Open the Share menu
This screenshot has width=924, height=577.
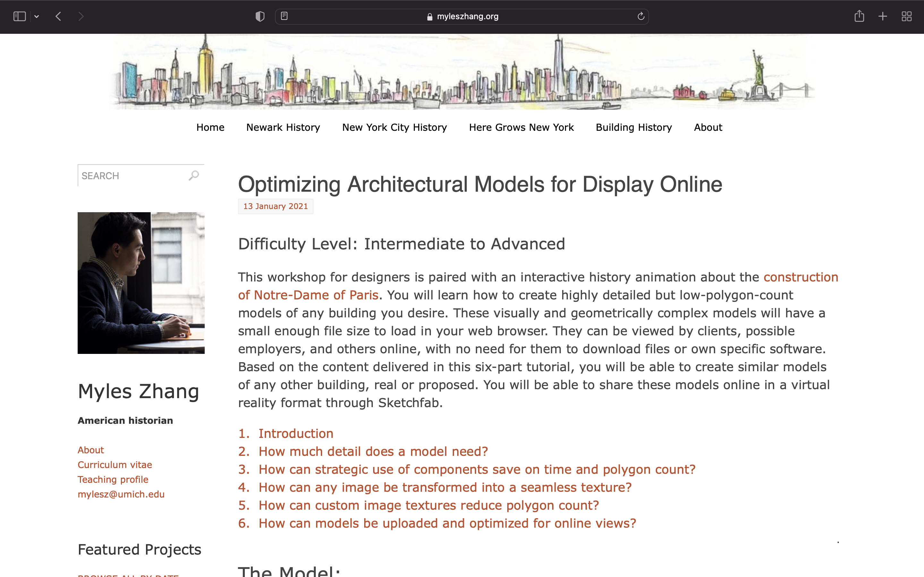[859, 16]
